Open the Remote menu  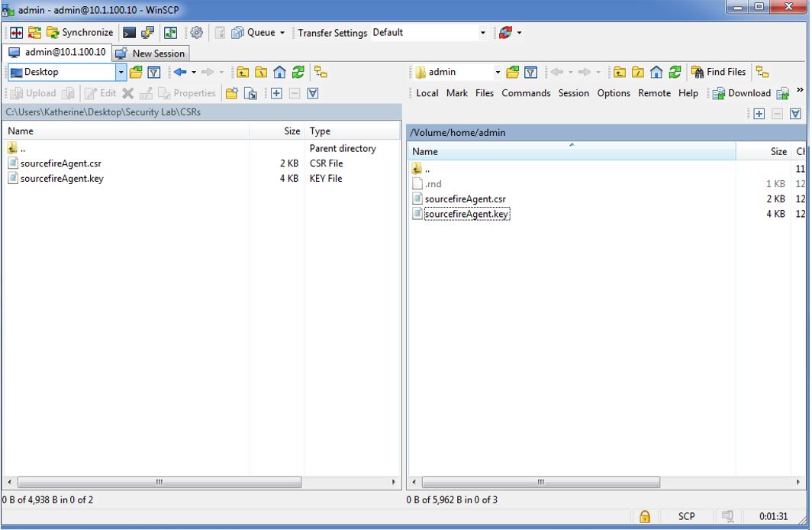coord(654,93)
